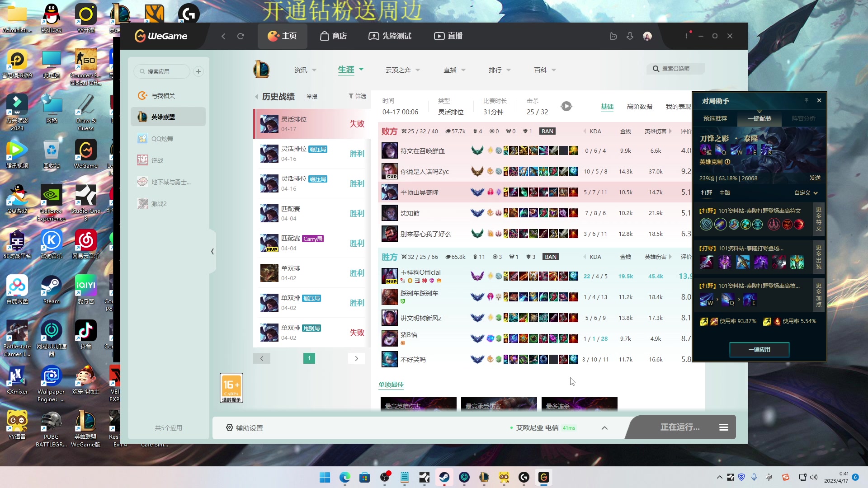Launch League of Legends from the taskbar
Screen dimensions: 868x488
point(484,477)
